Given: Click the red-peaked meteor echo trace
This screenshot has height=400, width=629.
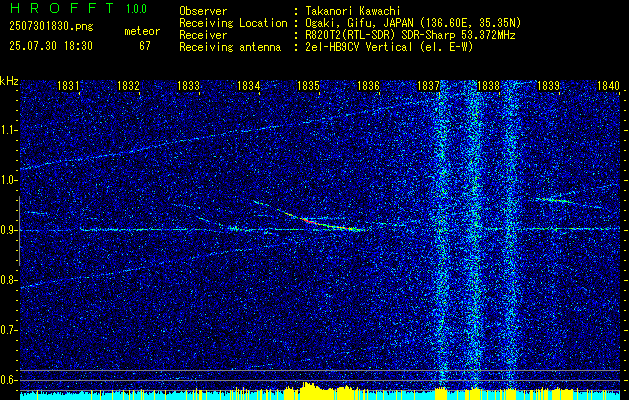Looking at the screenshot, I should coord(310,216).
